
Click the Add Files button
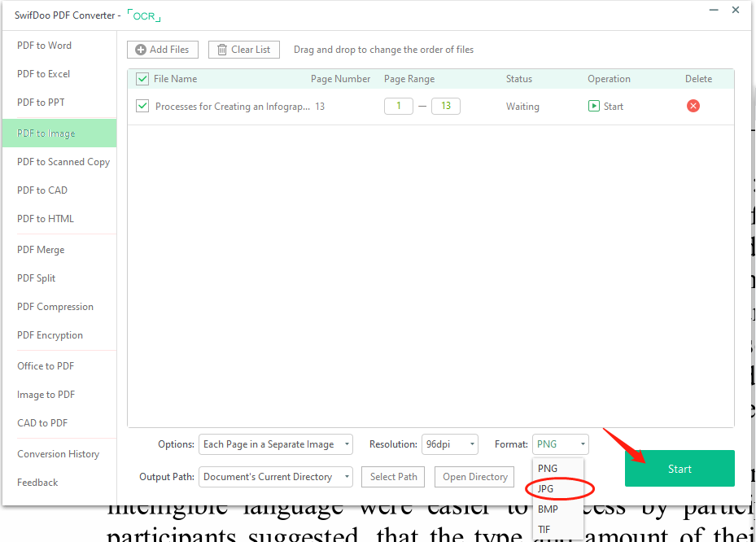163,50
